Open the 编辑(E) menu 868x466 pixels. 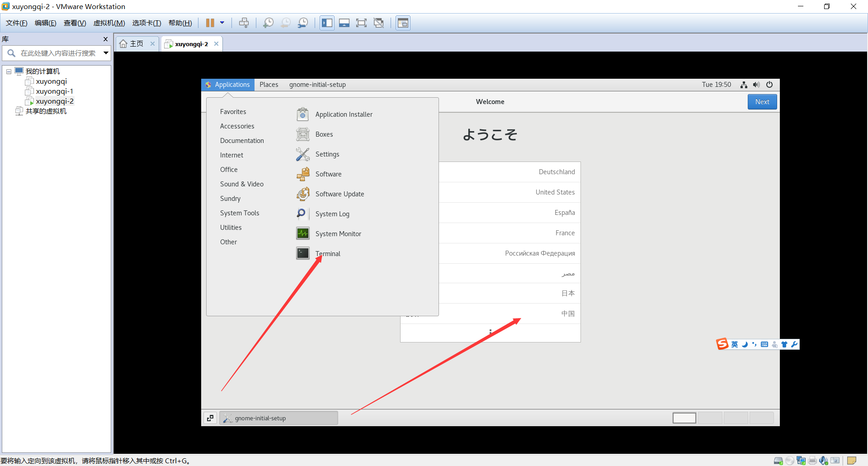tap(46, 23)
